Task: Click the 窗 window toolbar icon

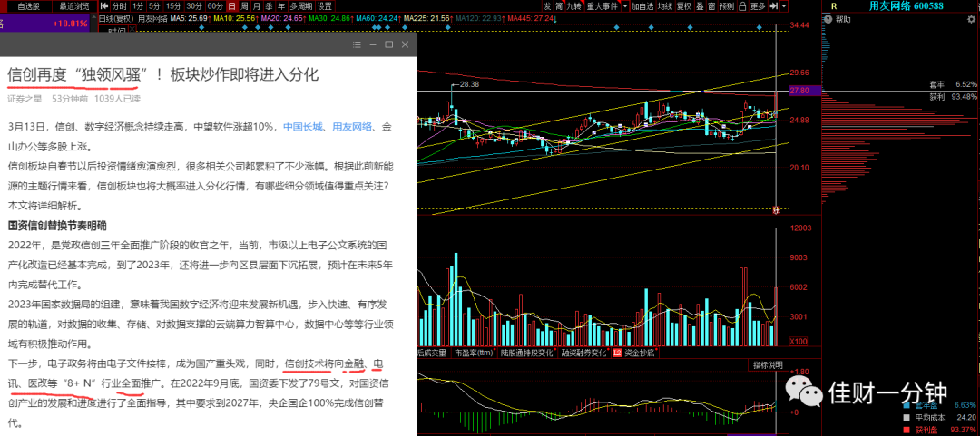Action: point(711,6)
